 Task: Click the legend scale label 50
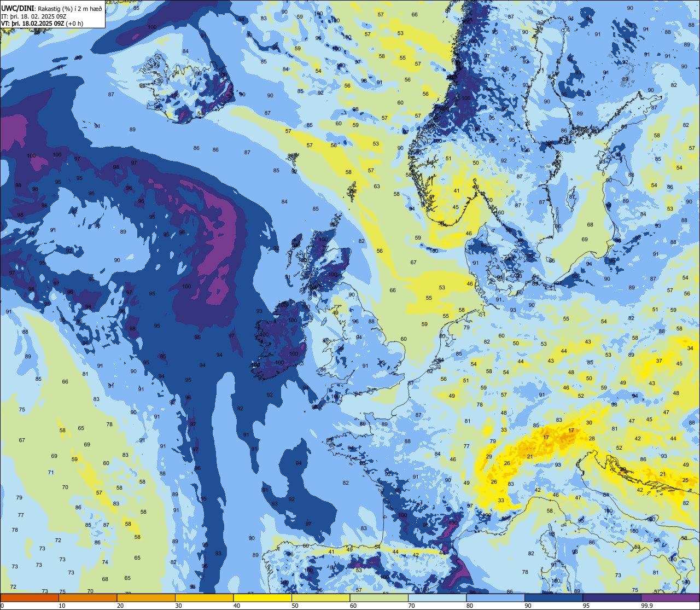coord(295,606)
